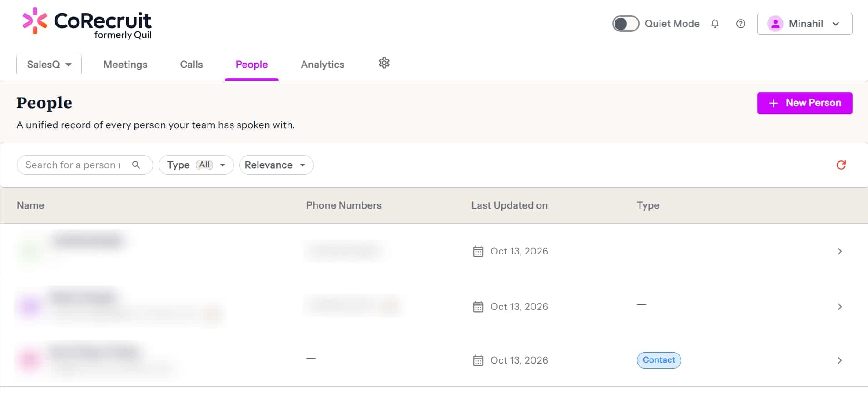Open the help question mark icon
This screenshot has height=394, width=868.
coord(741,24)
